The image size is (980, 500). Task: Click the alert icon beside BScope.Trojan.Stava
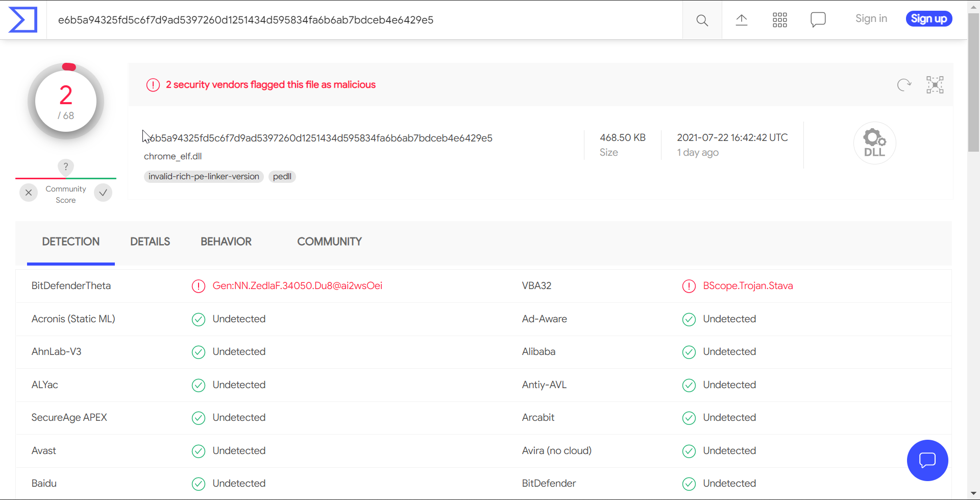689,286
